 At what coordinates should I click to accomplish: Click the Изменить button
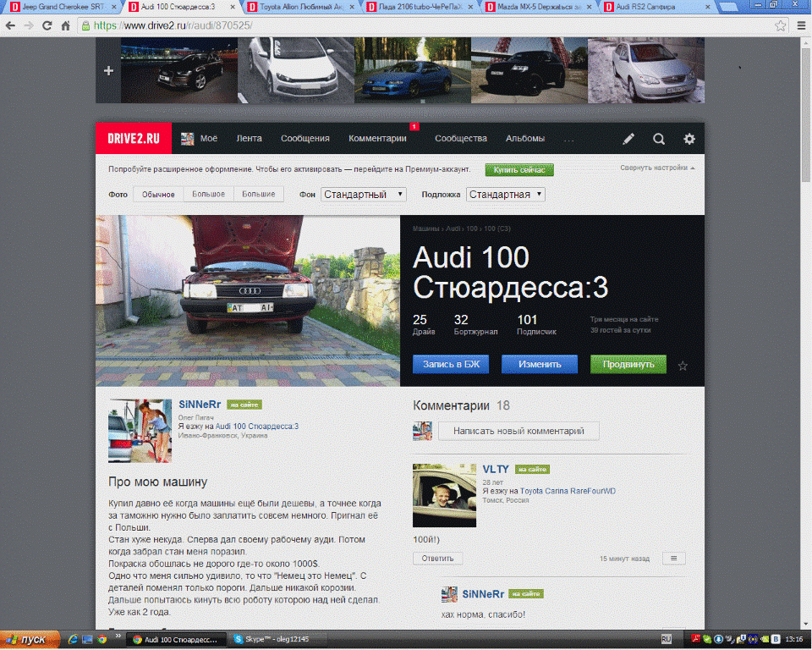tap(540, 365)
